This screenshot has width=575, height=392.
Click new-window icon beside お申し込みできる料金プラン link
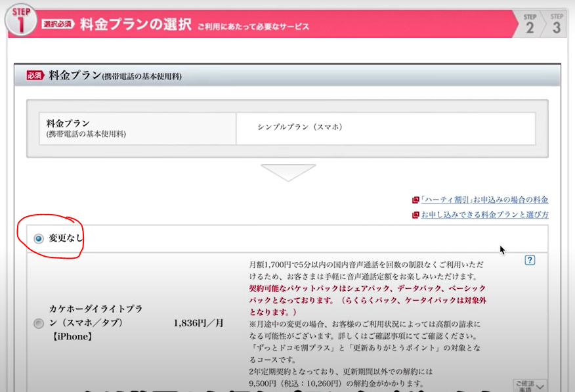(x=415, y=215)
